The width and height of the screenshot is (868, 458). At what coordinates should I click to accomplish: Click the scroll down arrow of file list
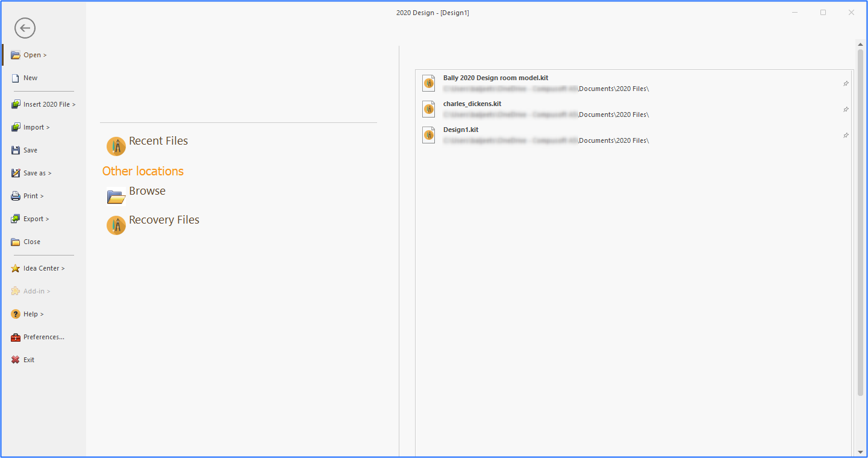pyautogui.click(x=860, y=451)
